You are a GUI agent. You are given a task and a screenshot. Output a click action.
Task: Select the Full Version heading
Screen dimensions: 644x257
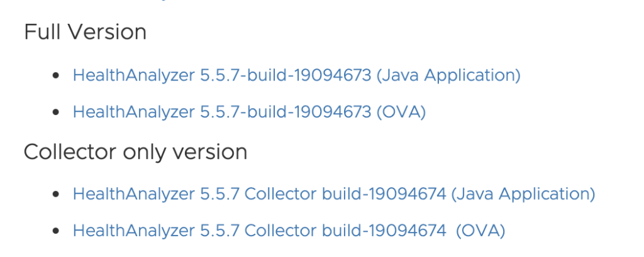[x=85, y=32]
